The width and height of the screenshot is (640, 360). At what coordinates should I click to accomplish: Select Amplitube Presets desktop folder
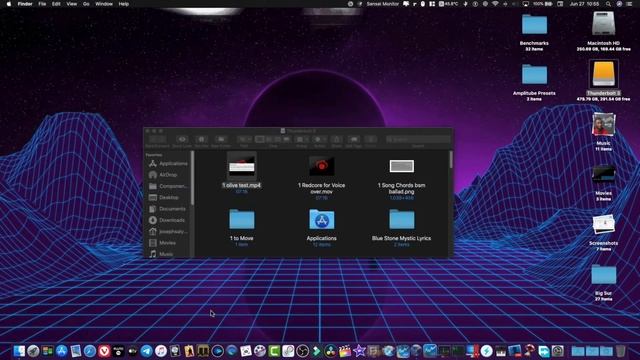coord(534,74)
